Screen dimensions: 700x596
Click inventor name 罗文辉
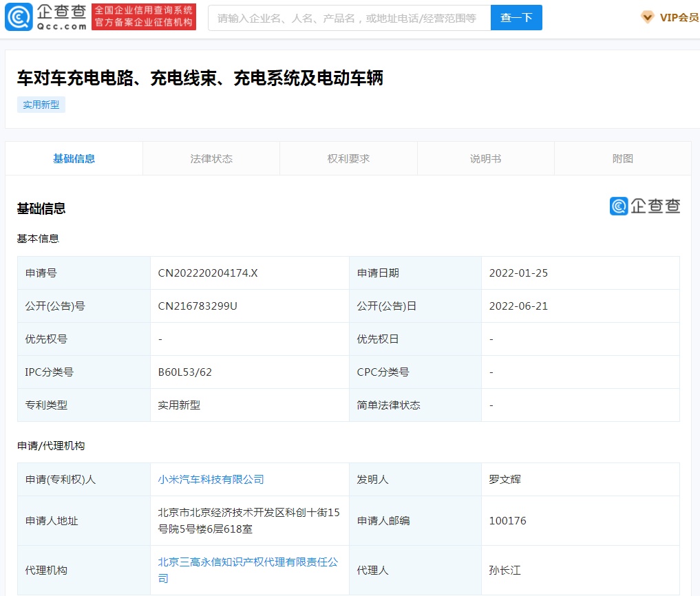(505, 480)
